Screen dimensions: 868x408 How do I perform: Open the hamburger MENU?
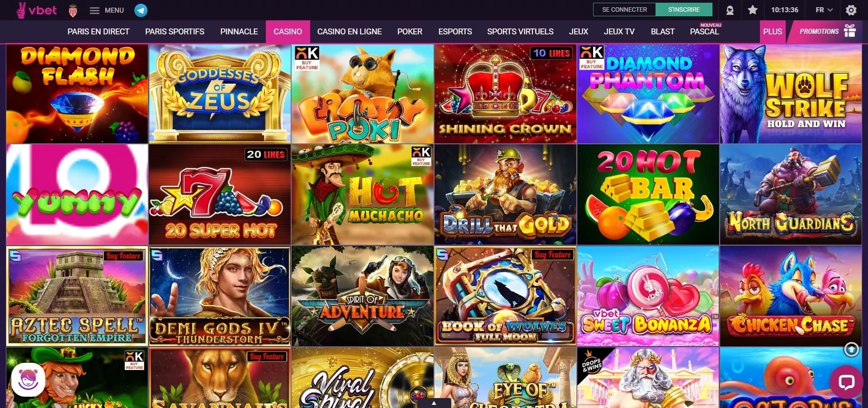click(x=107, y=10)
